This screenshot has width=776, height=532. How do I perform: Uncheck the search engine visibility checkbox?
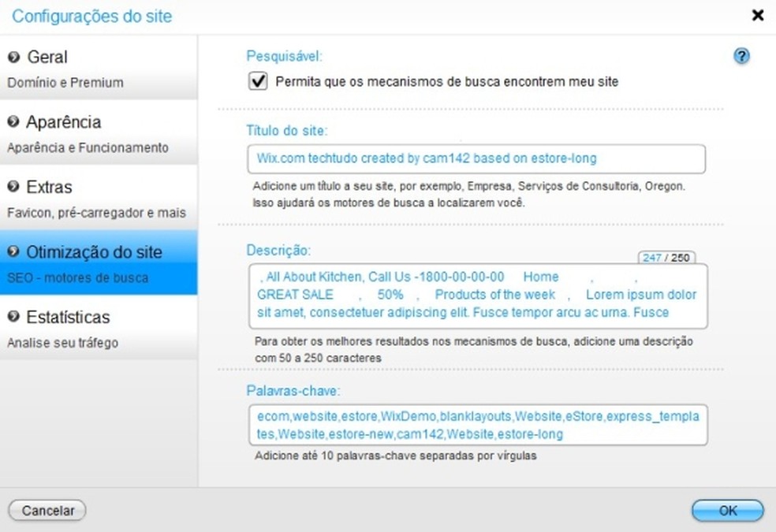256,81
